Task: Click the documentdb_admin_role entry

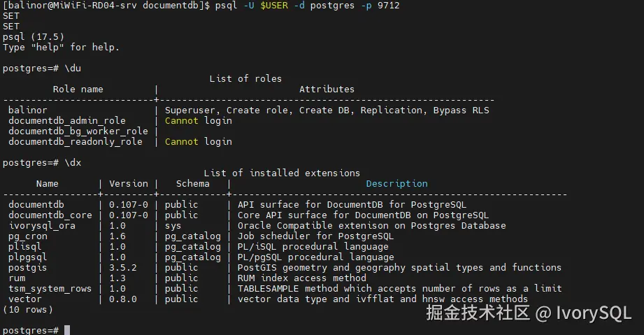Action: (67, 121)
